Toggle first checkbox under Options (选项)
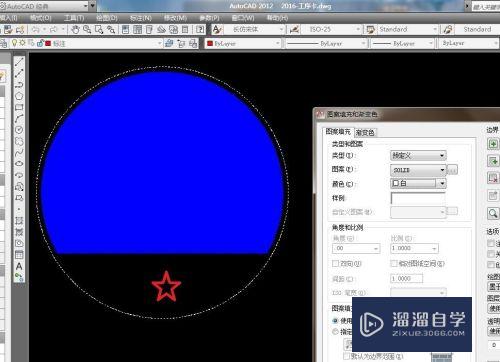This screenshot has height=362, width=500. click(491, 243)
